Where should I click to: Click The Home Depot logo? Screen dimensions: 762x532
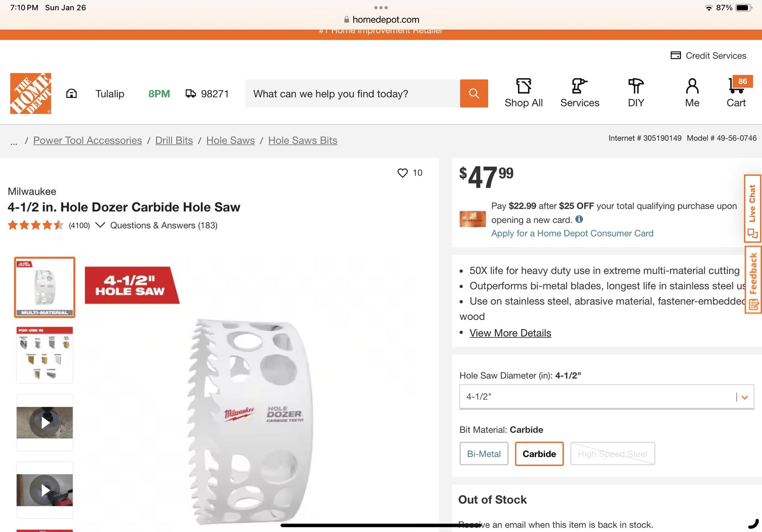[x=31, y=93]
